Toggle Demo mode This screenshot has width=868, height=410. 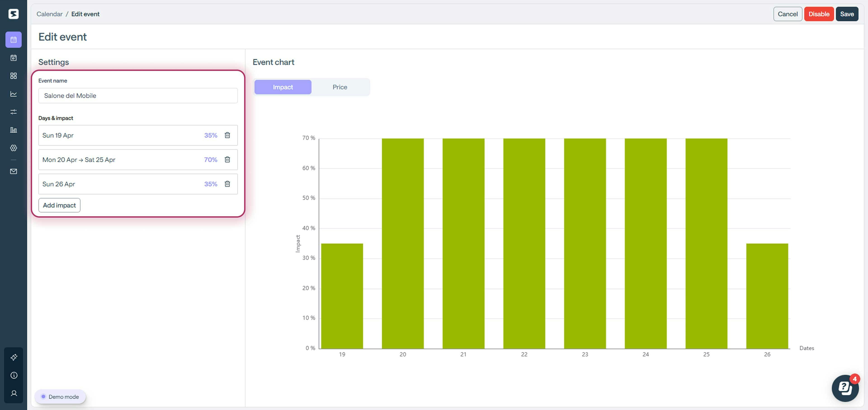60,396
